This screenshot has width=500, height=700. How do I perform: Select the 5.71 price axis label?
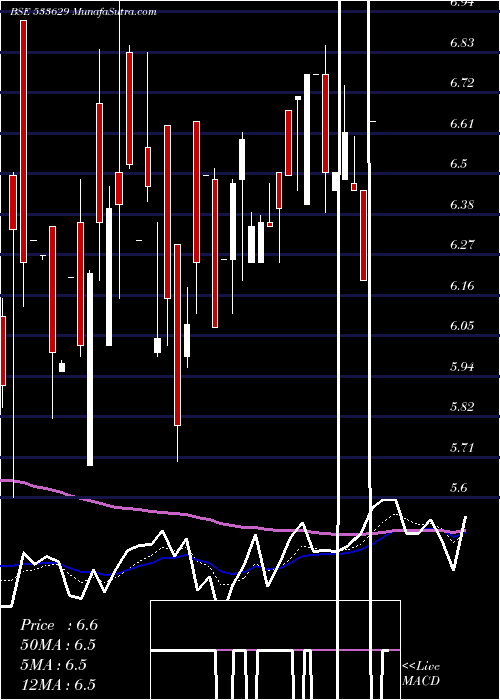[x=462, y=447]
